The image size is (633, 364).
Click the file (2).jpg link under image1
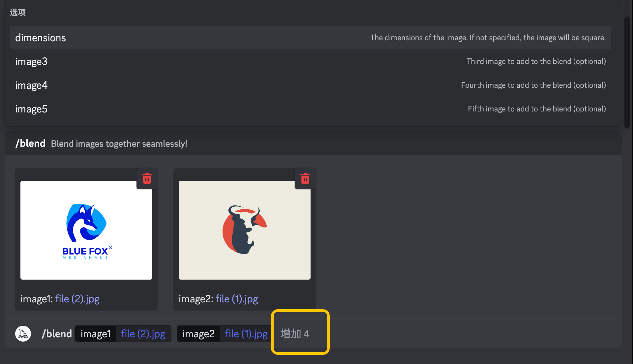coord(77,299)
